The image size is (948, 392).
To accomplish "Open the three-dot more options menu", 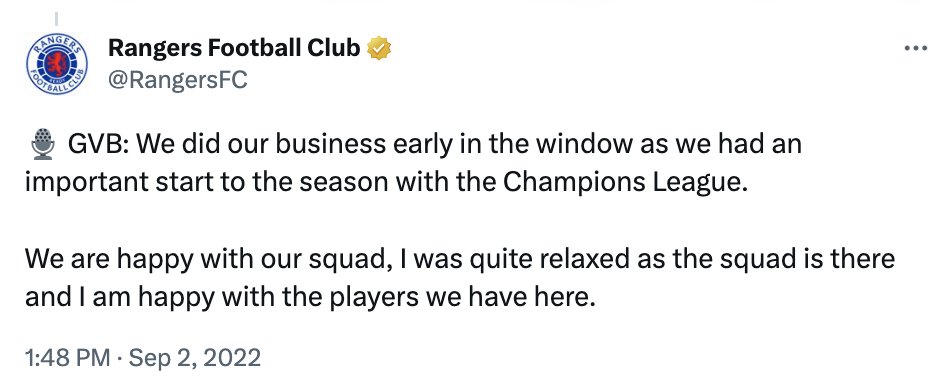I will point(915,49).
